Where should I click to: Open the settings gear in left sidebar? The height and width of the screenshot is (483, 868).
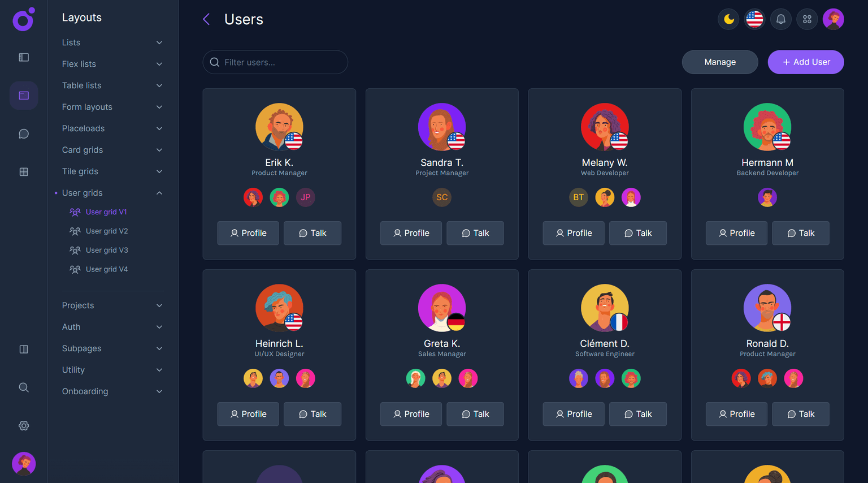(24, 426)
